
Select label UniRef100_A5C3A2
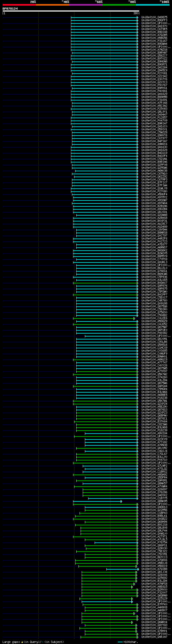click(154, 106)
